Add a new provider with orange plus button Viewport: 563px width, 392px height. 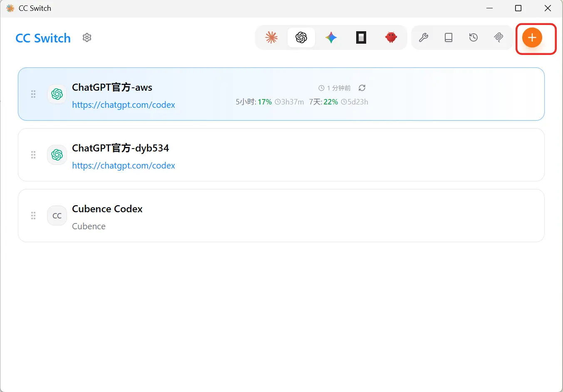[x=532, y=37]
